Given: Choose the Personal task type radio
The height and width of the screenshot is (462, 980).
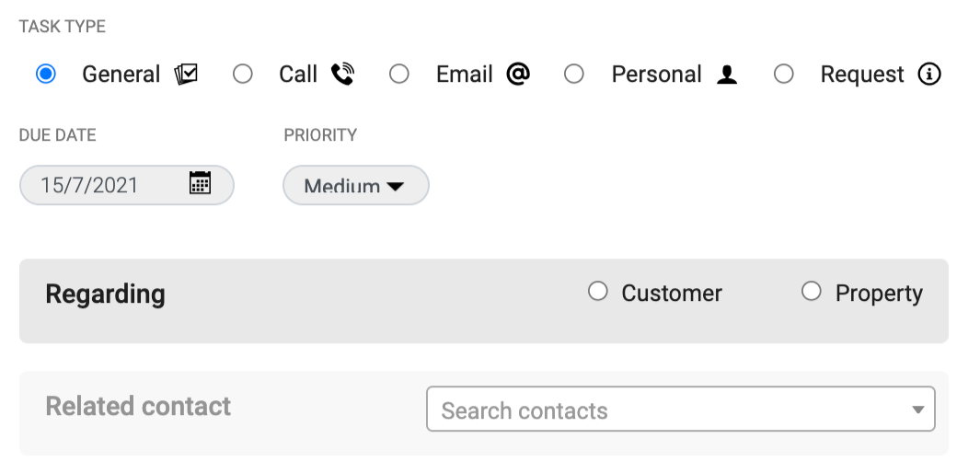Looking at the screenshot, I should 574,74.
